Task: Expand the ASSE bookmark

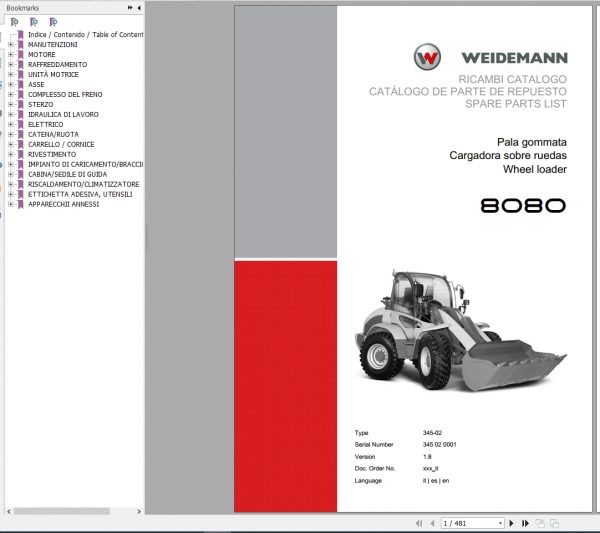Action: [x=11, y=85]
